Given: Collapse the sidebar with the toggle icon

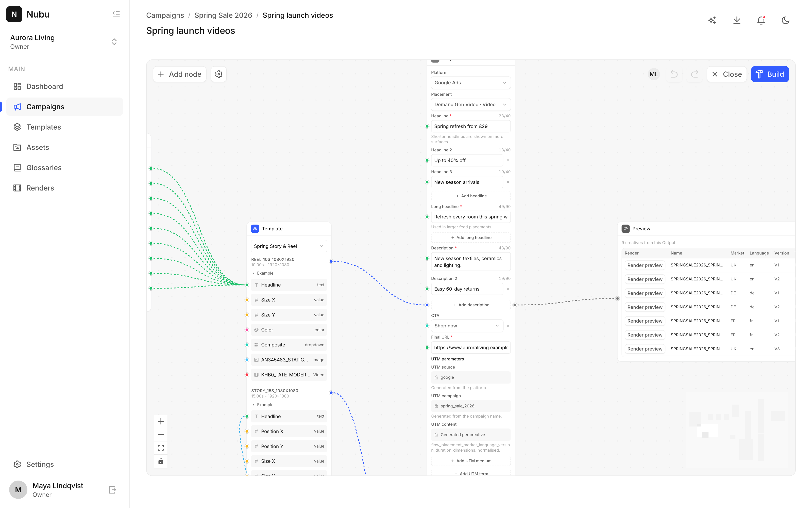Looking at the screenshot, I should pyautogui.click(x=116, y=14).
